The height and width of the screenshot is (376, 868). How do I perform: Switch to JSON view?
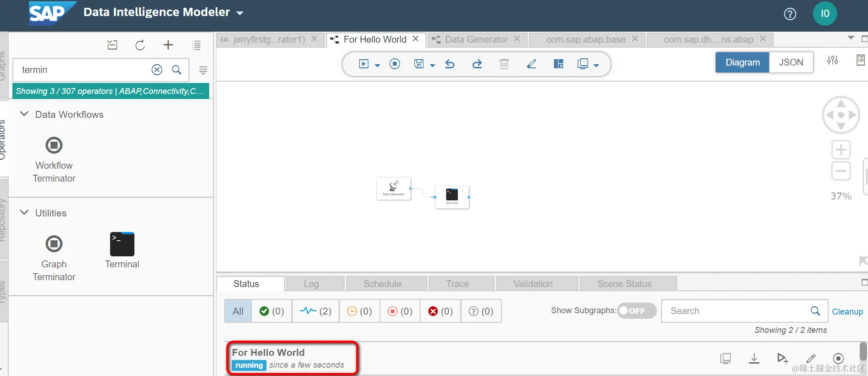click(x=791, y=62)
